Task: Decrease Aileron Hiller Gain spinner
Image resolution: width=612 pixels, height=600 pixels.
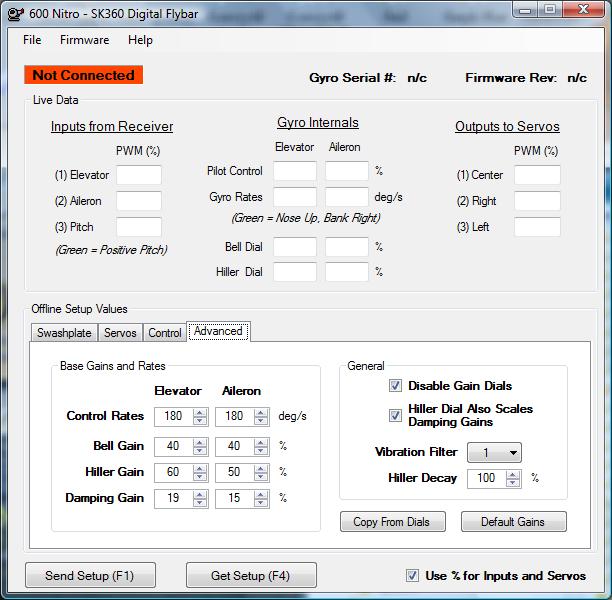Action: click(260, 476)
